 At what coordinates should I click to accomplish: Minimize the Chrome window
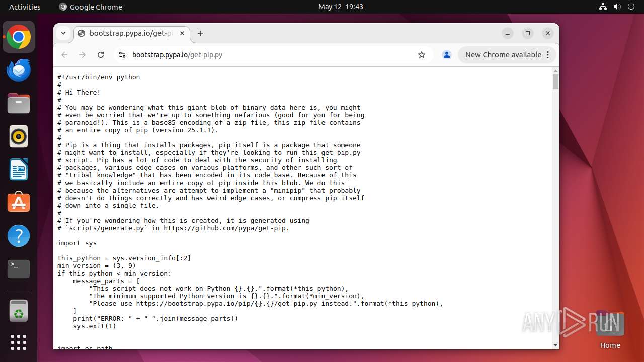508,33
